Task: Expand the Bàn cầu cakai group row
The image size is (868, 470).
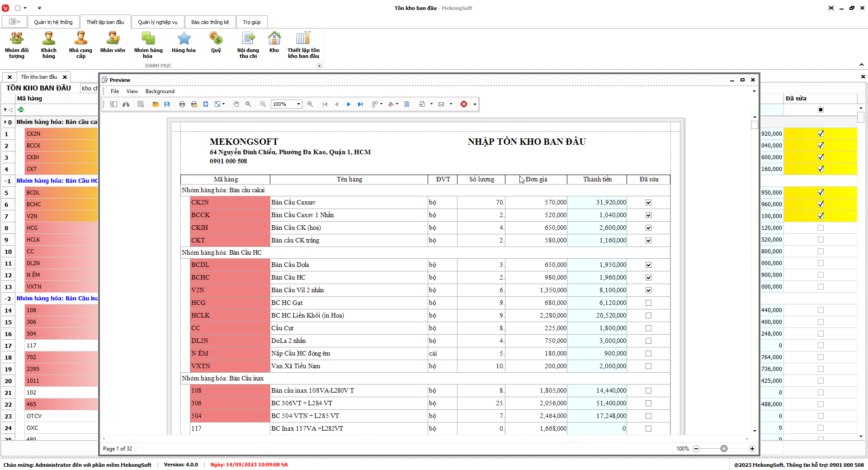Action: tap(5, 122)
